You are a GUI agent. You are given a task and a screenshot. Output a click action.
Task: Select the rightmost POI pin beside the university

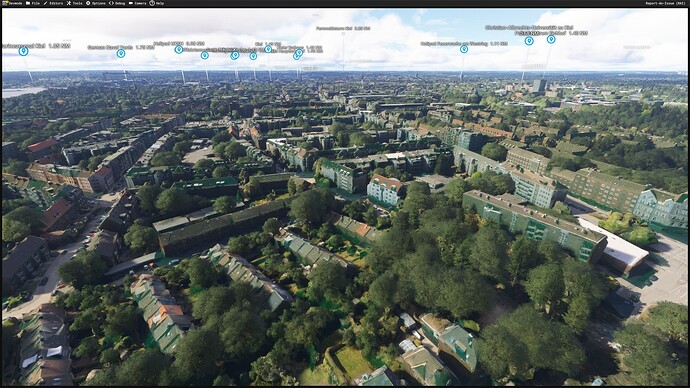(x=551, y=39)
